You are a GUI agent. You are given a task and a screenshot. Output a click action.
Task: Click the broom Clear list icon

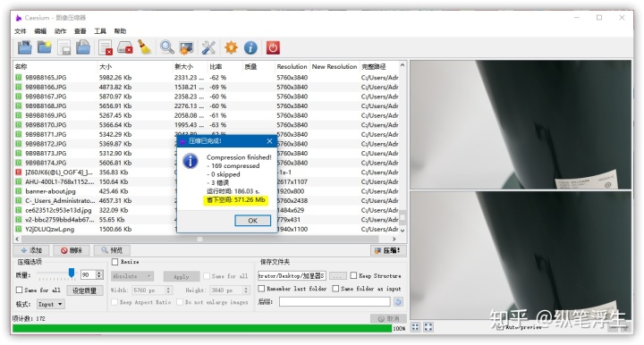[144, 47]
